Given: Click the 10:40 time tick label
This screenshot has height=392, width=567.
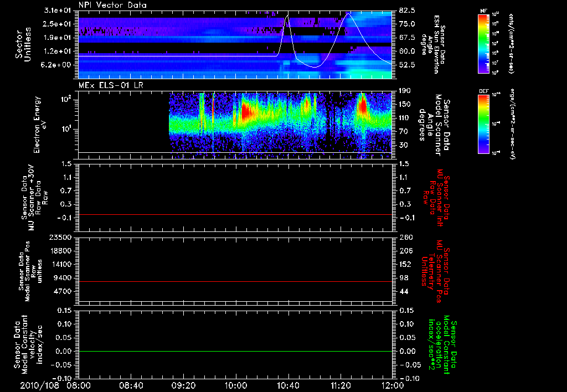Looking at the screenshot, I should pos(288,385).
